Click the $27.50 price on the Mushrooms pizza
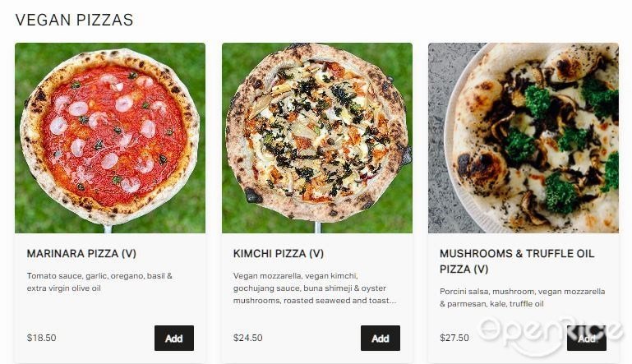 [x=454, y=338]
